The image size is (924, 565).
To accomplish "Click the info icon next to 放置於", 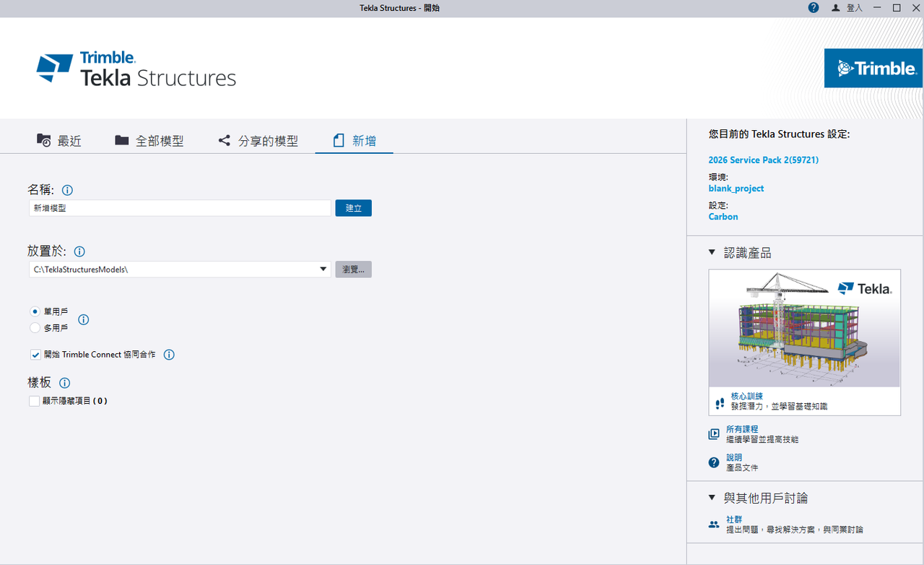I will 79,252.
